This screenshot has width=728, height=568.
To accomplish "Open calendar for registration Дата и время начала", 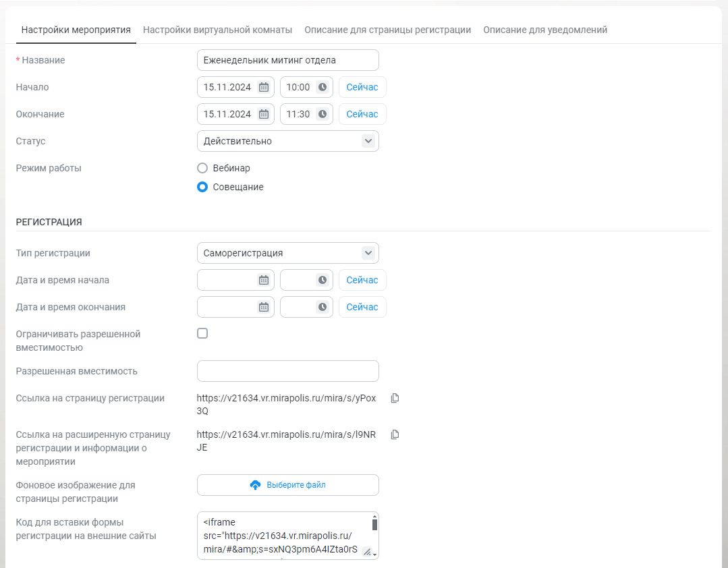I will click(x=264, y=280).
